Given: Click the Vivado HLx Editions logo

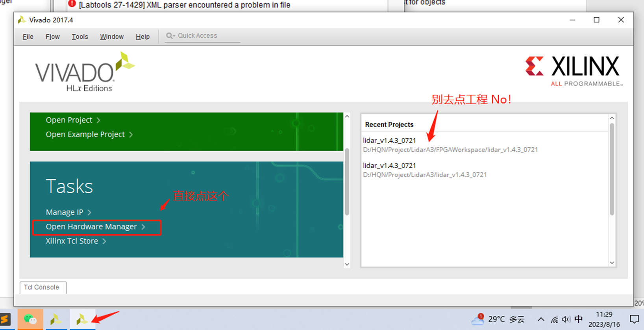Looking at the screenshot, I should pyautogui.click(x=85, y=72).
